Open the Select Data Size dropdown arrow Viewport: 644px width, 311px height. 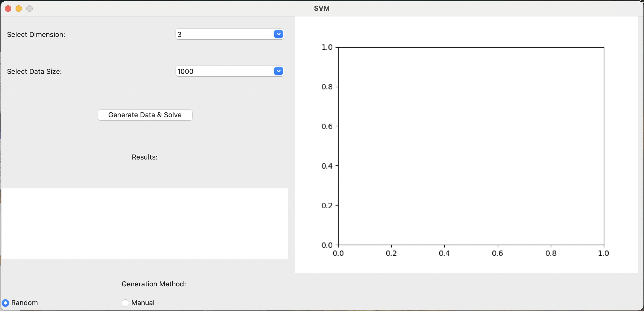(279, 71)
